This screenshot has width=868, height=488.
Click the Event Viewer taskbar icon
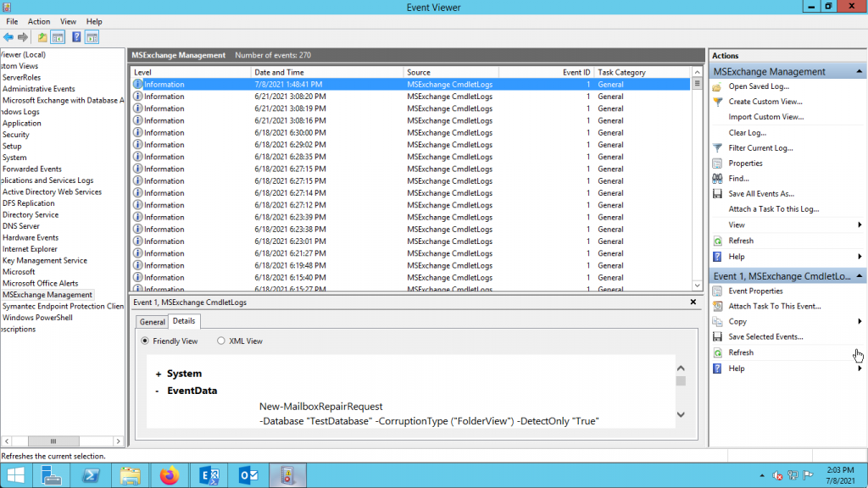287,475
